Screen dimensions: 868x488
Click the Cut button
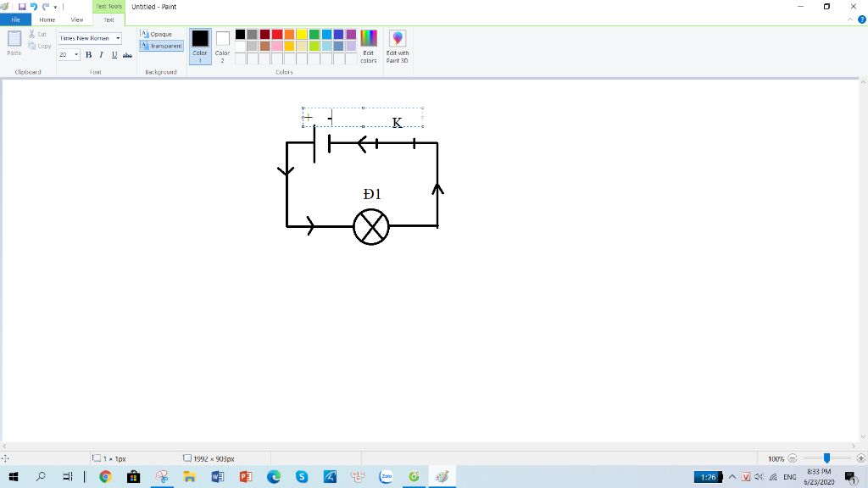point(37,34)
